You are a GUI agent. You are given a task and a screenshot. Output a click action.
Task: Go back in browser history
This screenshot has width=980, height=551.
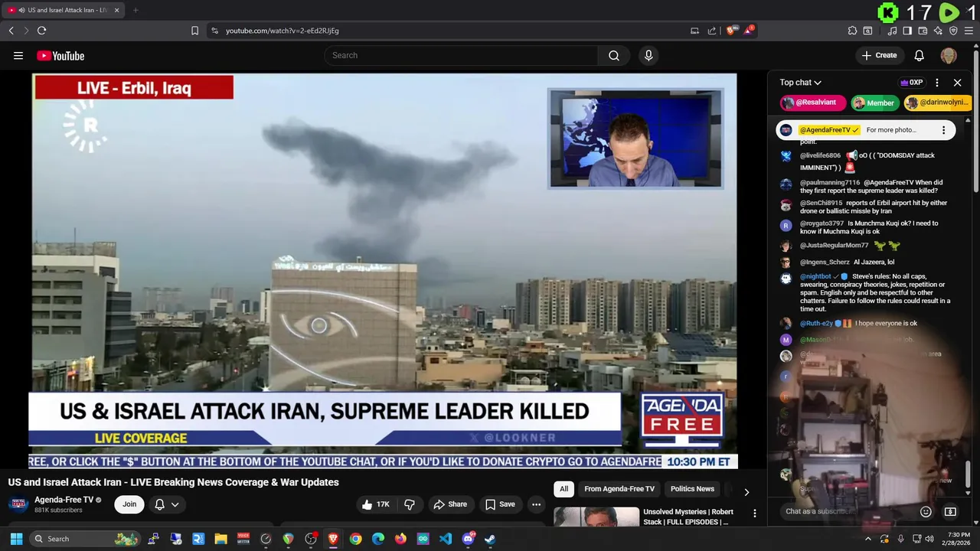click(11, 31)
